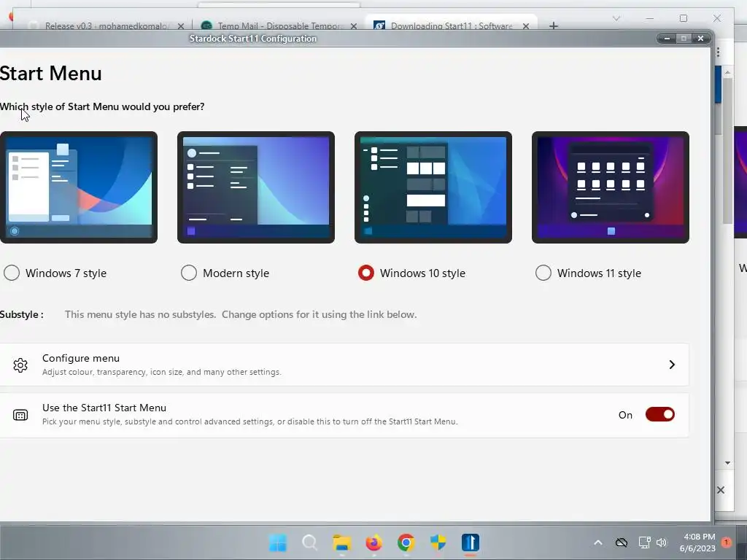The width and height of the screenshot is (747, 560).
Task: Select the Windows 11 style radio button
Action: pyautogui.click(x=543, y=273)
